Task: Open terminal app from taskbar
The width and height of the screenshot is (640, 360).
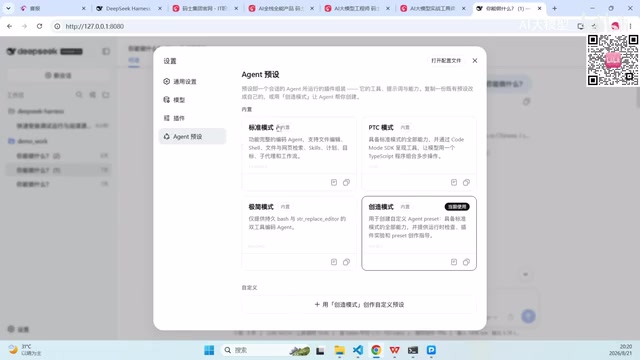Action: [413, 350]
